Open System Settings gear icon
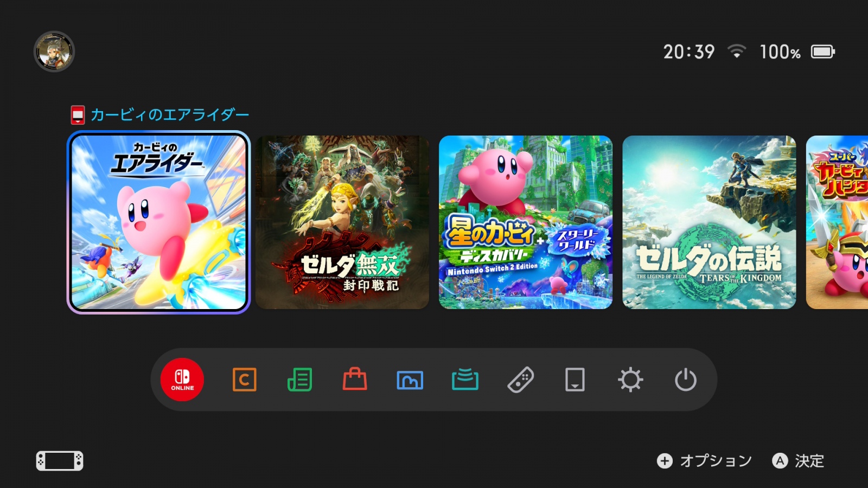The width and height of the screenshot is (868, 488). [x=630, y=380]
